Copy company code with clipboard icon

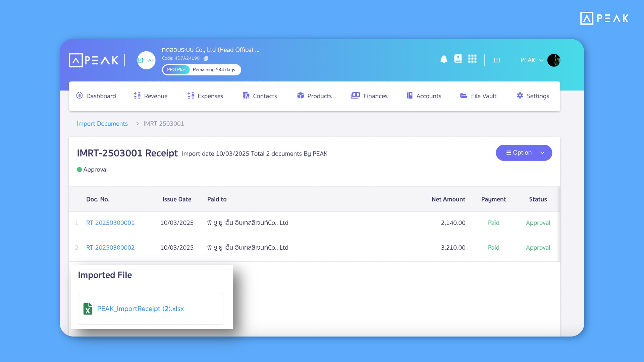[x=206, y=58]
